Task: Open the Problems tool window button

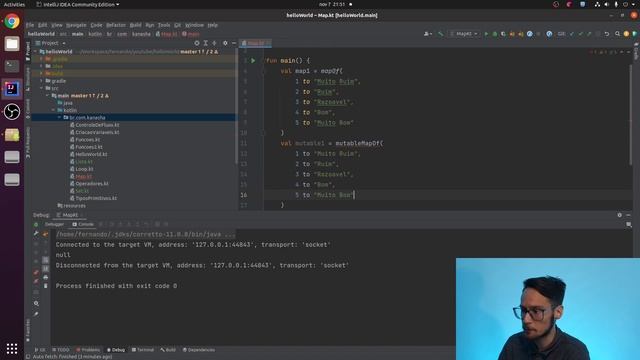Action: (x=88, y=350)
